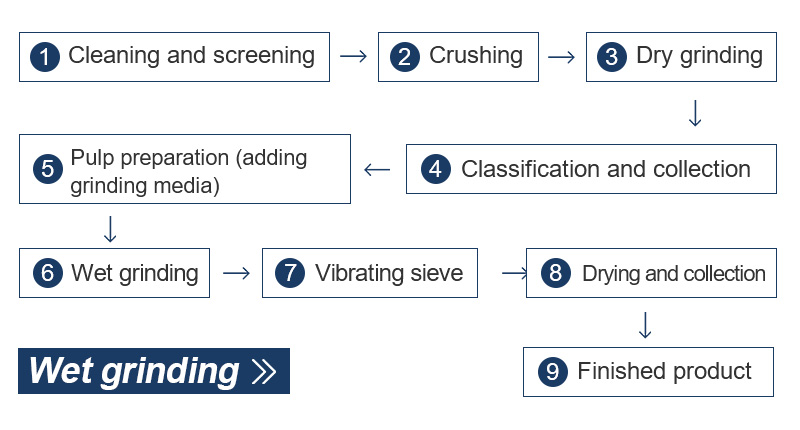
Task: Select the Cleaning and screening step box
Action: click(174, 57)
